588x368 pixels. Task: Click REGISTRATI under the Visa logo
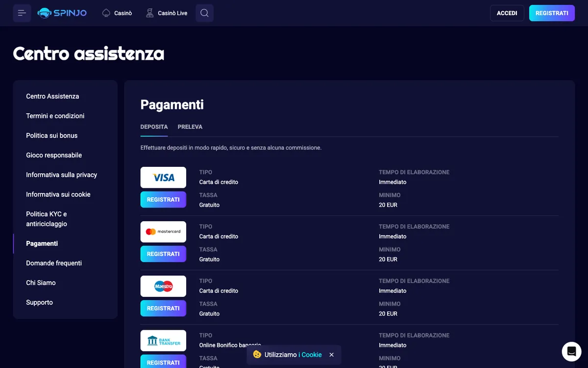(x=163, y=200)
